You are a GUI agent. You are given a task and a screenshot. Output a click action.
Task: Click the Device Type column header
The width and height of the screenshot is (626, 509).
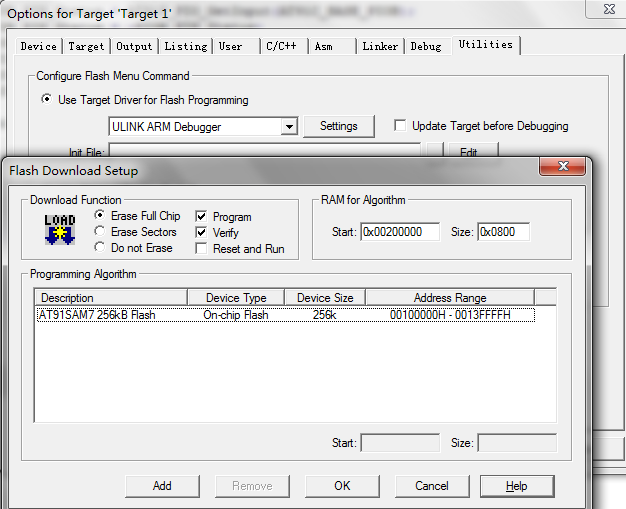pyautogui.click(x=236, y=297)
